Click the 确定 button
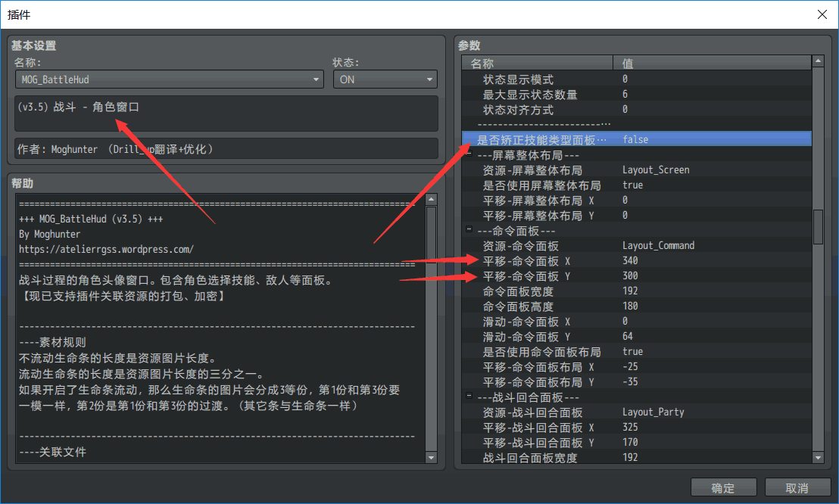The height and width of the screenshot is (504, 839). click(723, 488)
